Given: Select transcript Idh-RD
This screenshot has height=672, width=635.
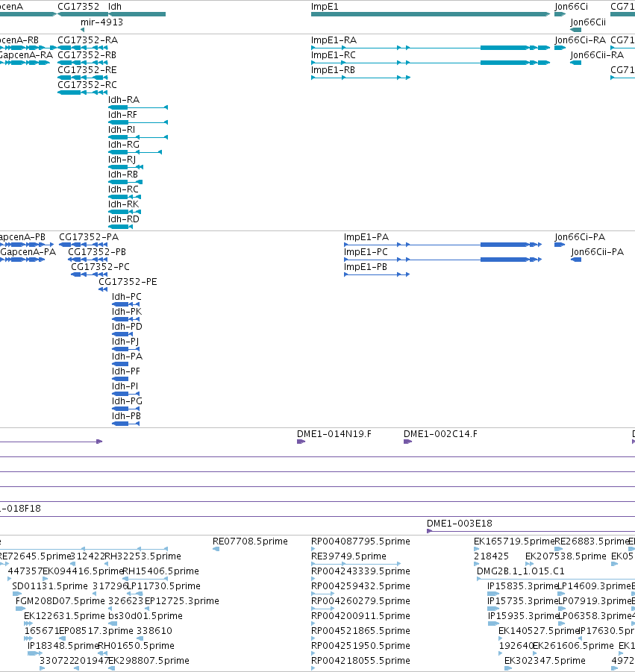Looking at the screenshot, I should 124,219.
